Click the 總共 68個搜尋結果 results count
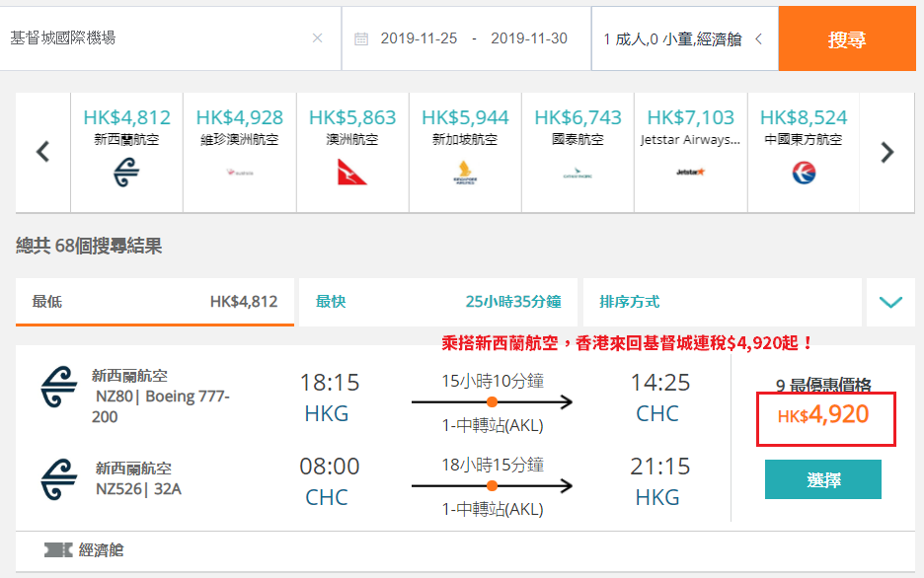Image resolution: width=924 pixels, height=578 pixels. (89, 246)
